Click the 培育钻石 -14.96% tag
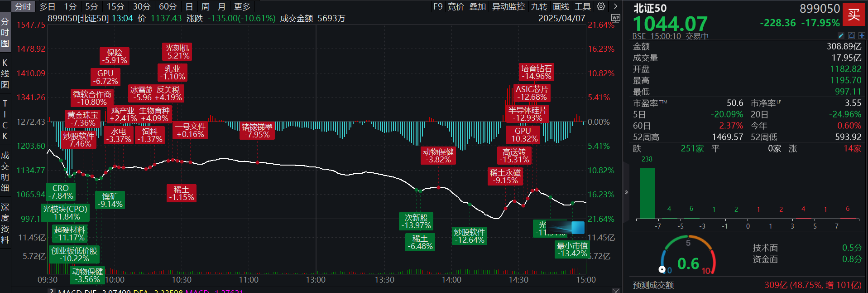Viewport: 868px width, 293px height. pyautogui.click(x=537, y=72)
